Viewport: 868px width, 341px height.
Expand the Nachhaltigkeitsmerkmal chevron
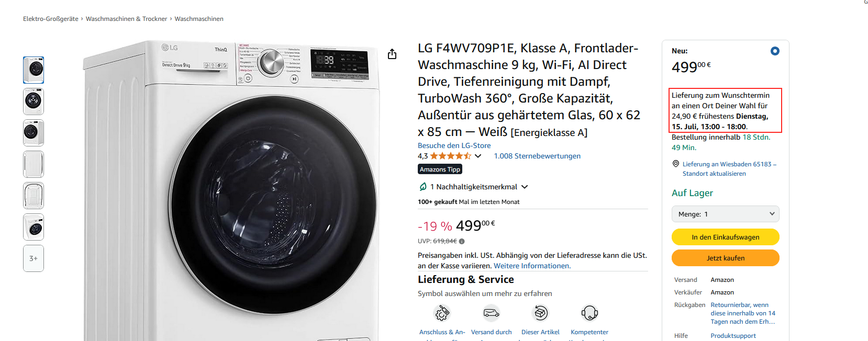(x=525, y=187)
